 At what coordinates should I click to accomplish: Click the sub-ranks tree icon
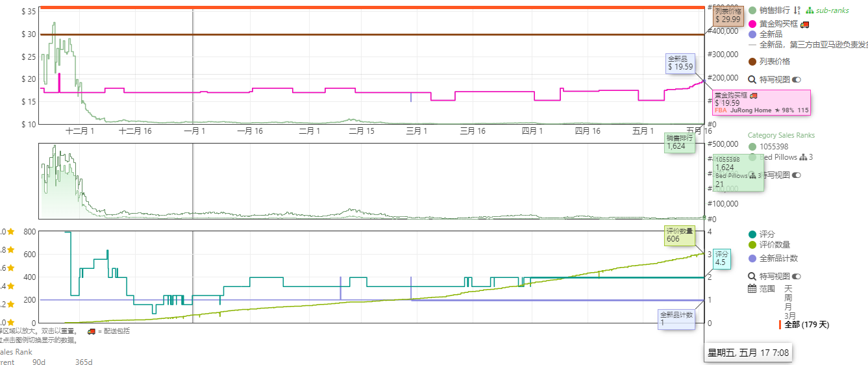click(810, 10)
